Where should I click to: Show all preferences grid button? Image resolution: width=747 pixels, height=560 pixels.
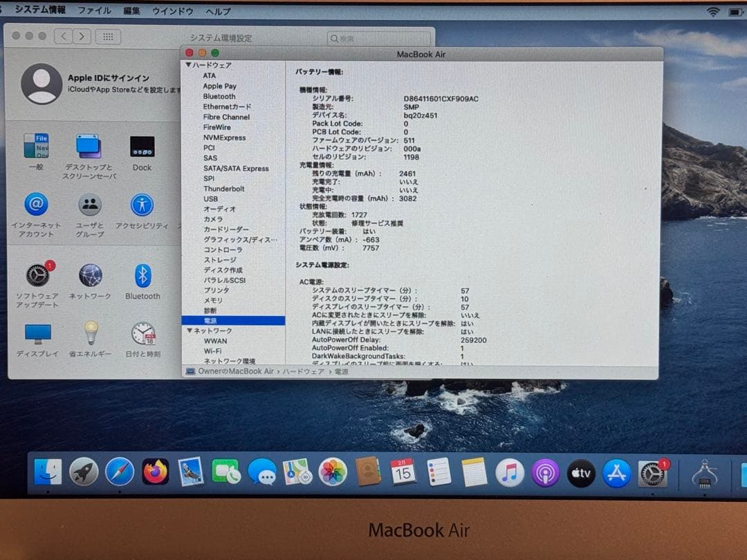[108, 37]
